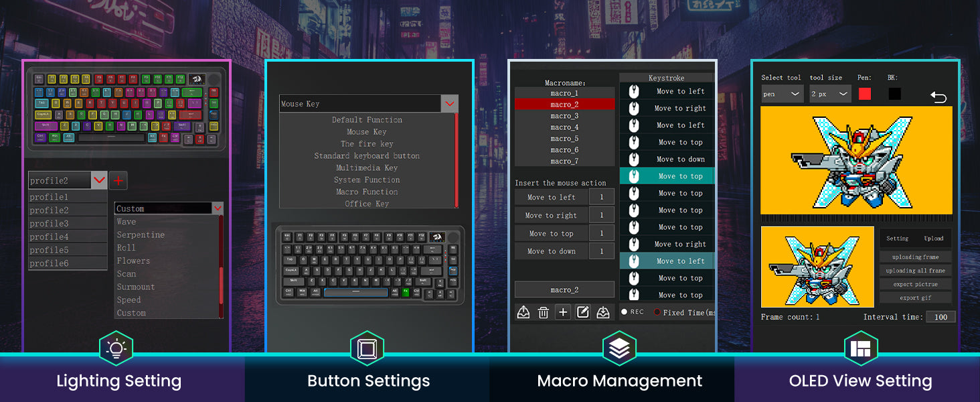This screenshot has height=402, width=980.
Task: Expand the Custom lighting effect dropdown arrow
Action: [x=218, y=208]
